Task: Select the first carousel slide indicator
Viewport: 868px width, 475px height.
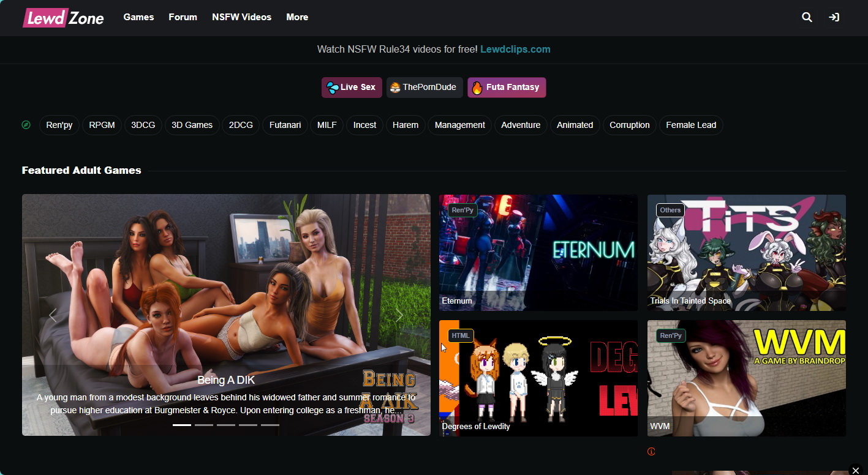Action: pyautogui.click(x=182, y=425)
